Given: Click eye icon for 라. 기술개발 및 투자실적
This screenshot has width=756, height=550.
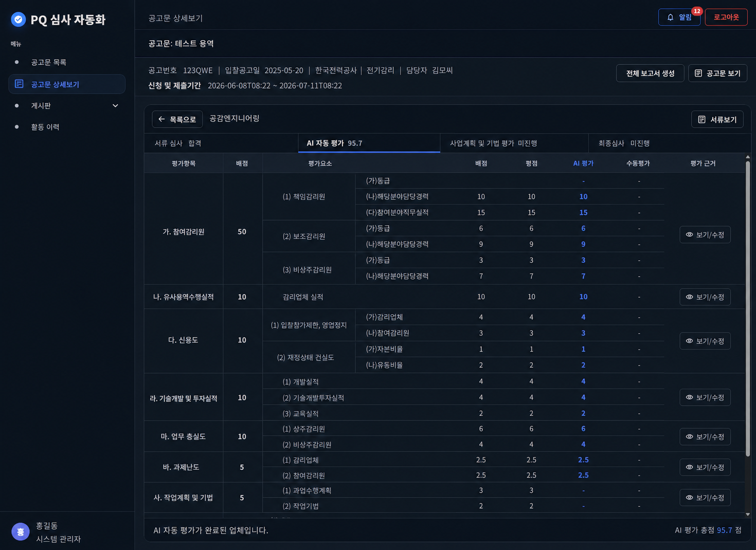Looking at the screenshot, I should click(689, 397).
